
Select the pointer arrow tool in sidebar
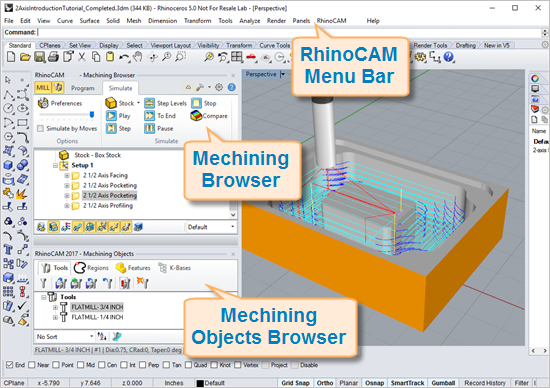coord(8,80)
